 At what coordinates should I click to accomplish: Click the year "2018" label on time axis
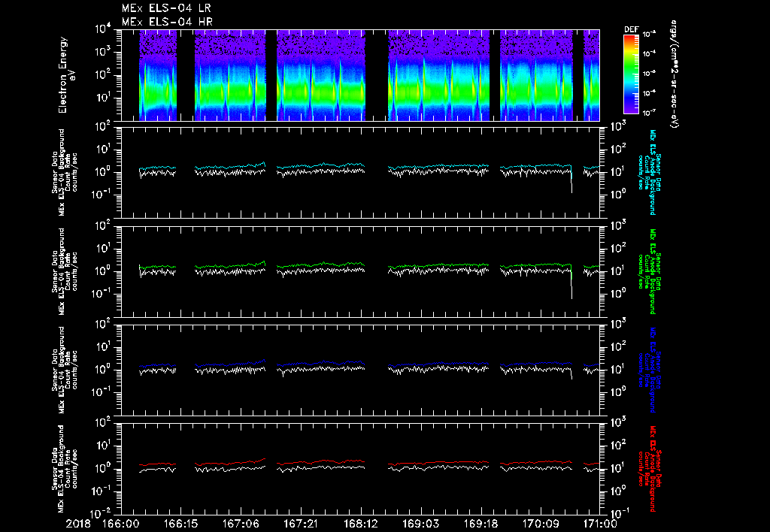(78, 524)
